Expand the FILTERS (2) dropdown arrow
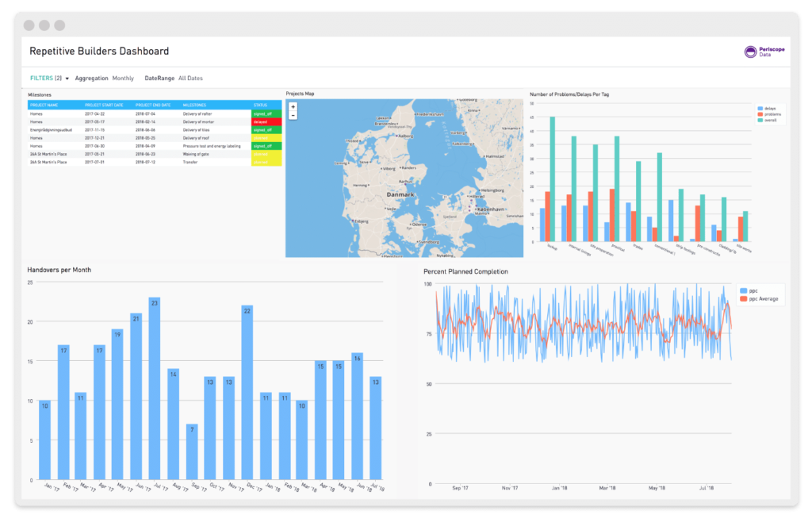The height and width of the screenshot is (526, 812). coord(67,79)
